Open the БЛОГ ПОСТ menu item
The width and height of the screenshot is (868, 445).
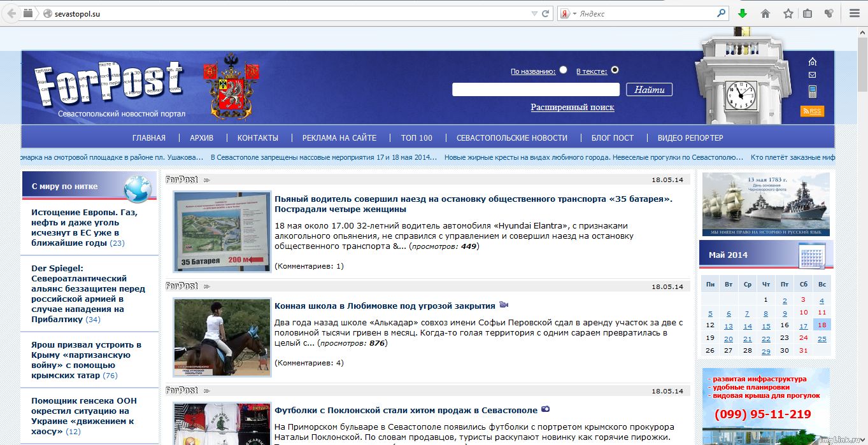click(613, 138)
